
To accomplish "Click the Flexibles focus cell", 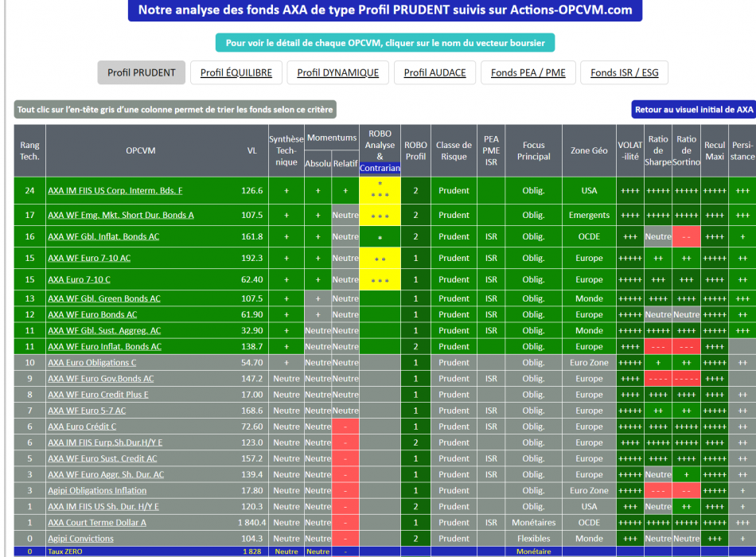I will [x=534, y=538].
